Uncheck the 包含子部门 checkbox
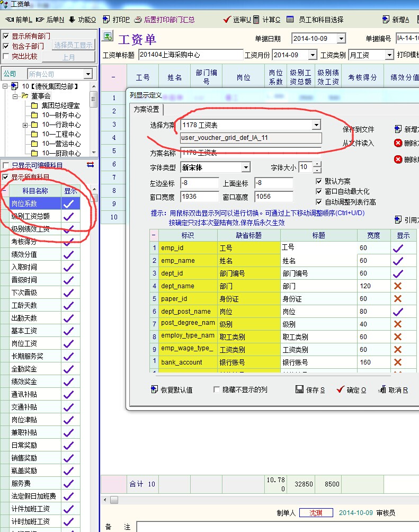Viewport: 419px width, 532px height. 6,46
